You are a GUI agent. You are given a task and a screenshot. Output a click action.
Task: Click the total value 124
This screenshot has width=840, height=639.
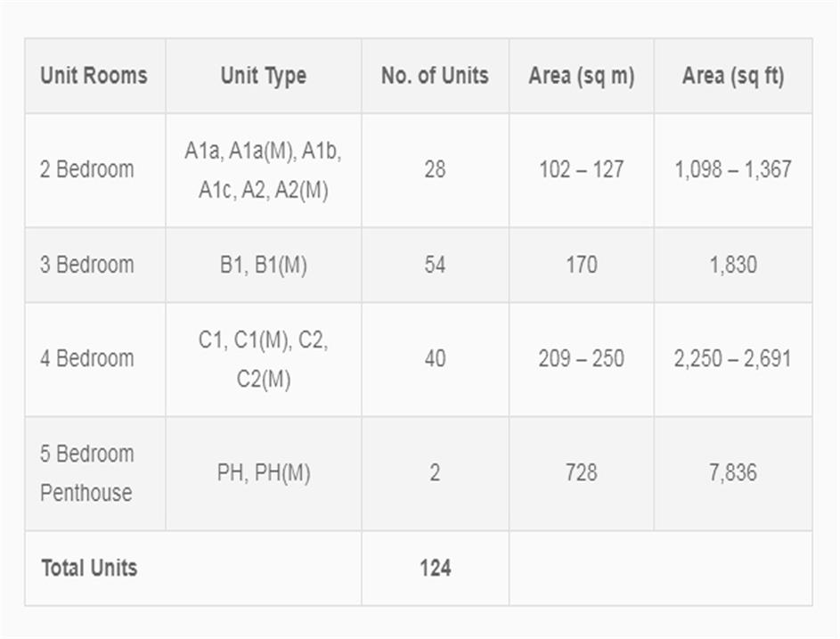435,568
